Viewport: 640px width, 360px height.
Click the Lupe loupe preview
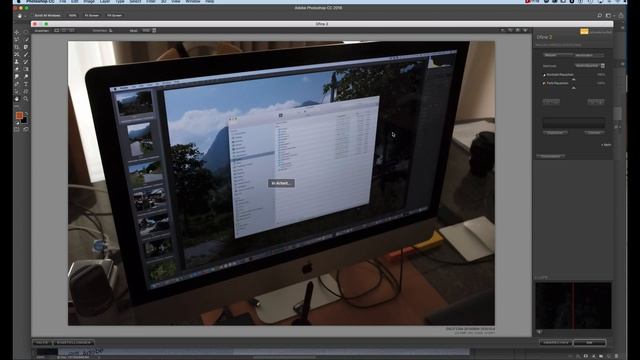[x=573, y=305]
